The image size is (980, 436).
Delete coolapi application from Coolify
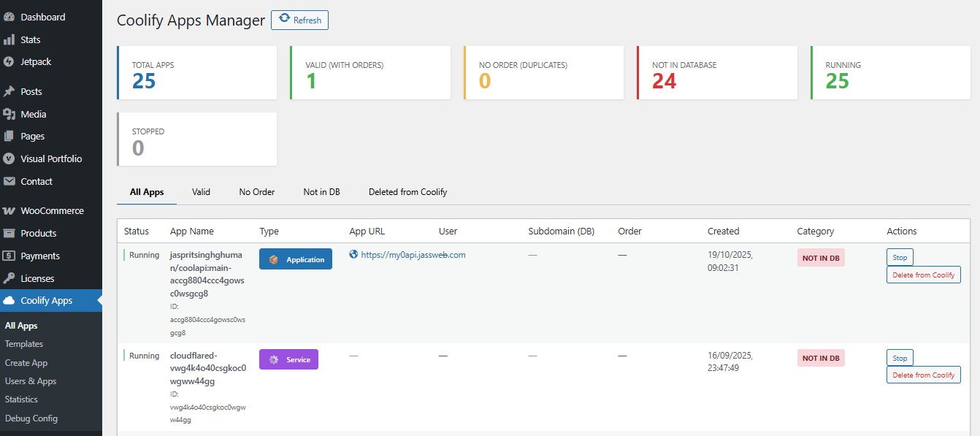pyautogui.click(x=924, y=275)
